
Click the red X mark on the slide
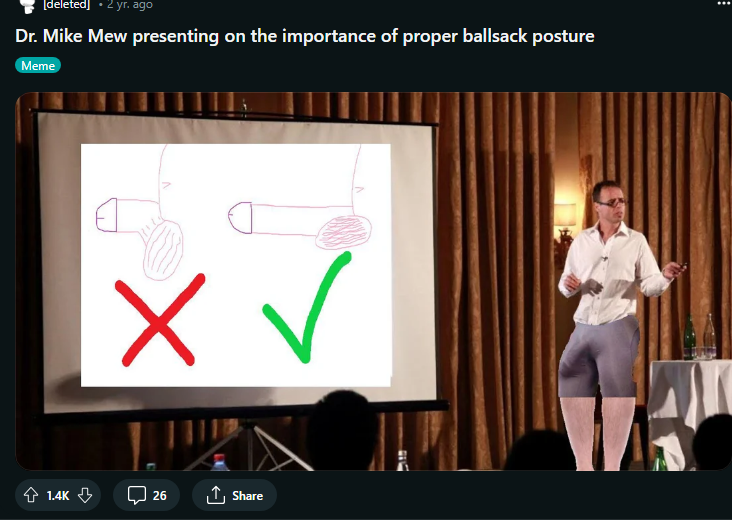pyautogui.click(x=159, y=320)
